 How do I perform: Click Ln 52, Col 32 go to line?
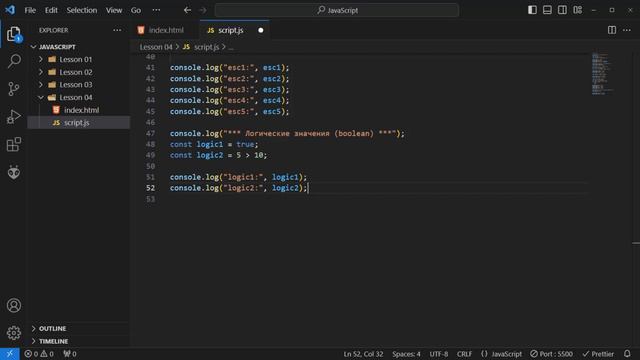pos(363,354)
